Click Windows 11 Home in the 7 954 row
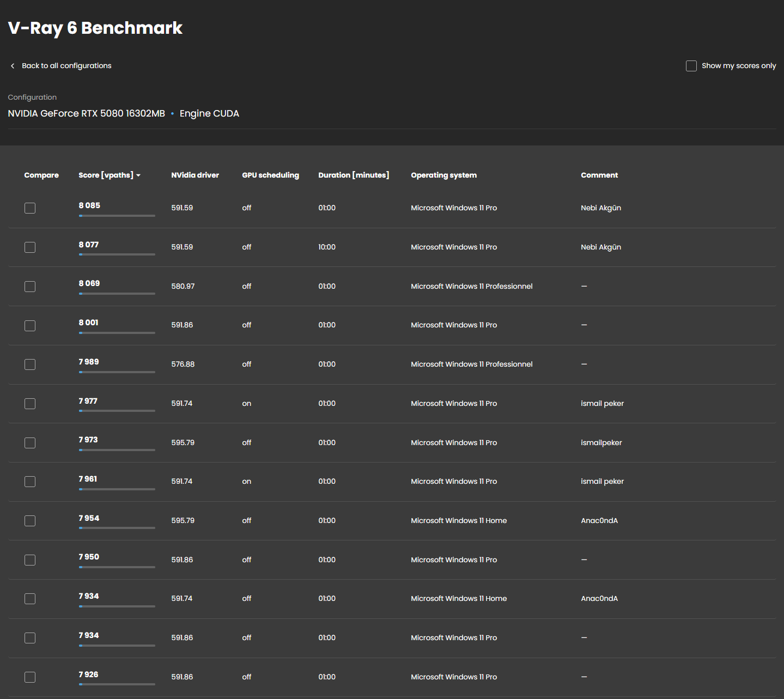784x699 pixels. point(459,520)
